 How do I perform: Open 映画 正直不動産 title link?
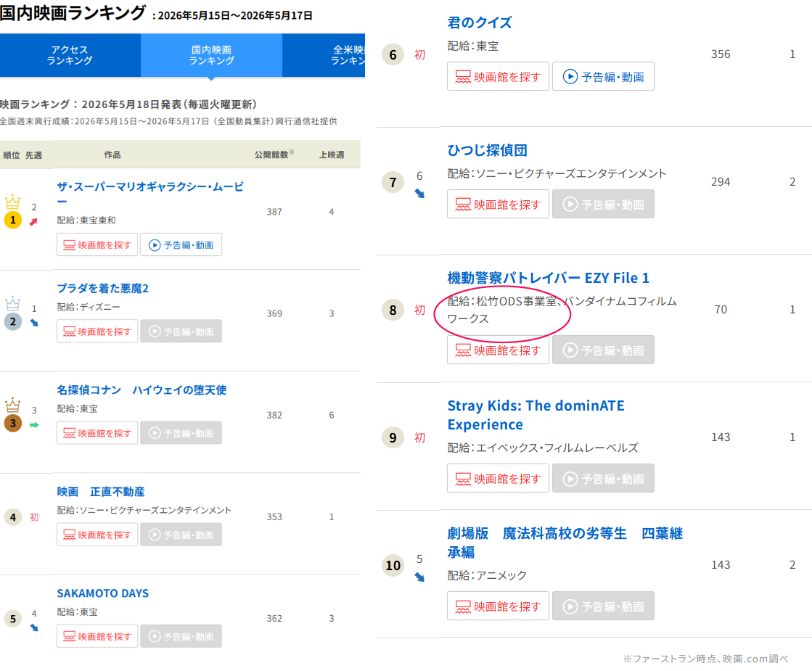click(100, 491)
